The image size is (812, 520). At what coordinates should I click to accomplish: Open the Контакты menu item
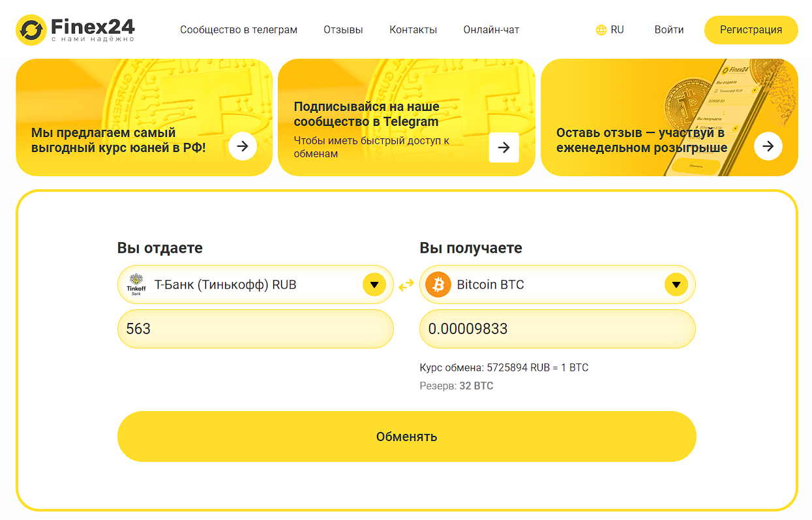[414, 30]
